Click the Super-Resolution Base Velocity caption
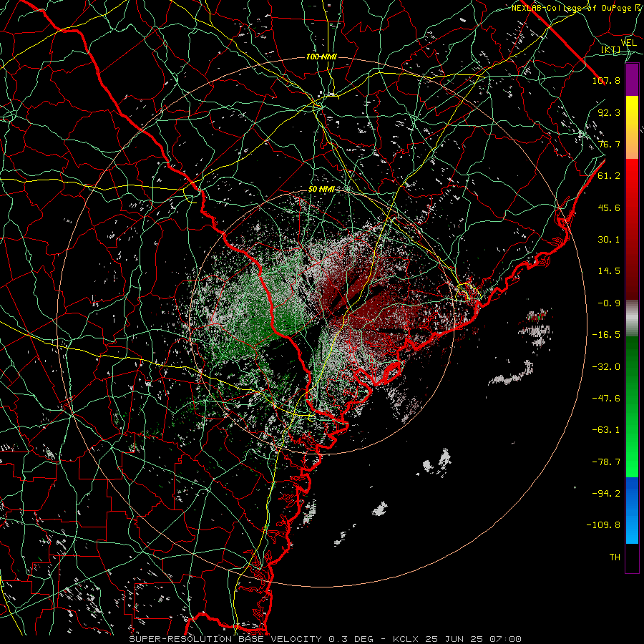The image size is (644, 644). point(326,639)
